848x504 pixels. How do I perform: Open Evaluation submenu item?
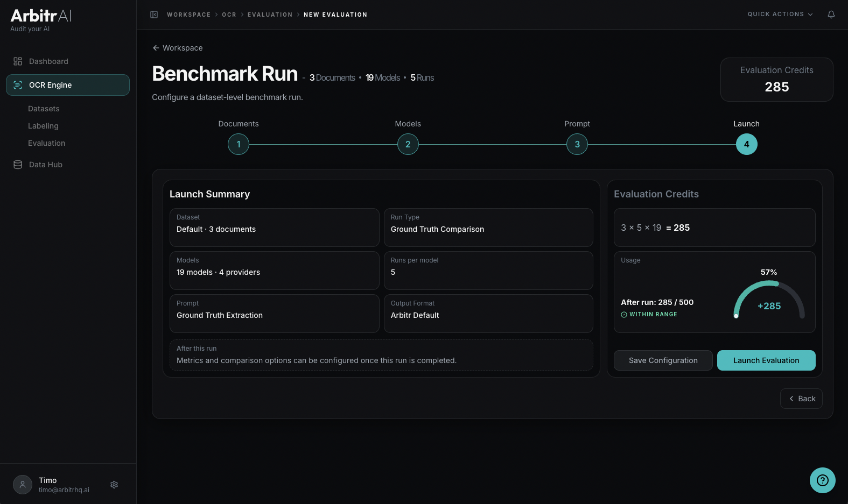(46, 143)
